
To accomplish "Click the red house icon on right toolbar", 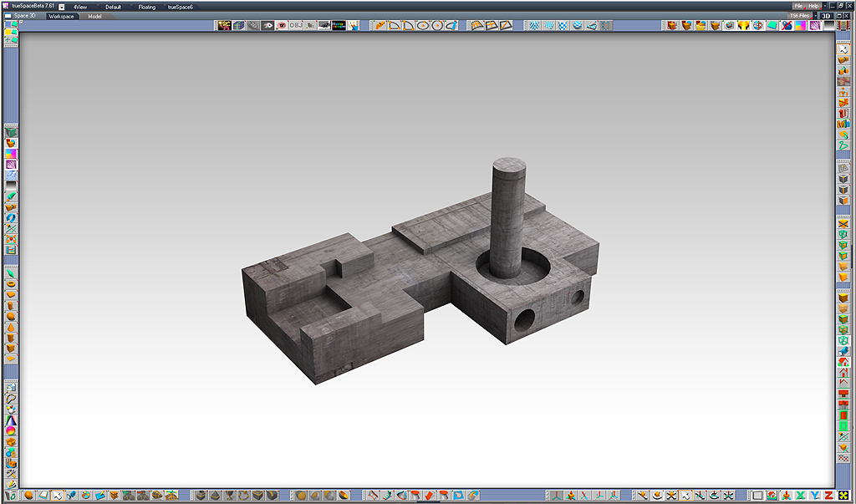I will [843, 362].
